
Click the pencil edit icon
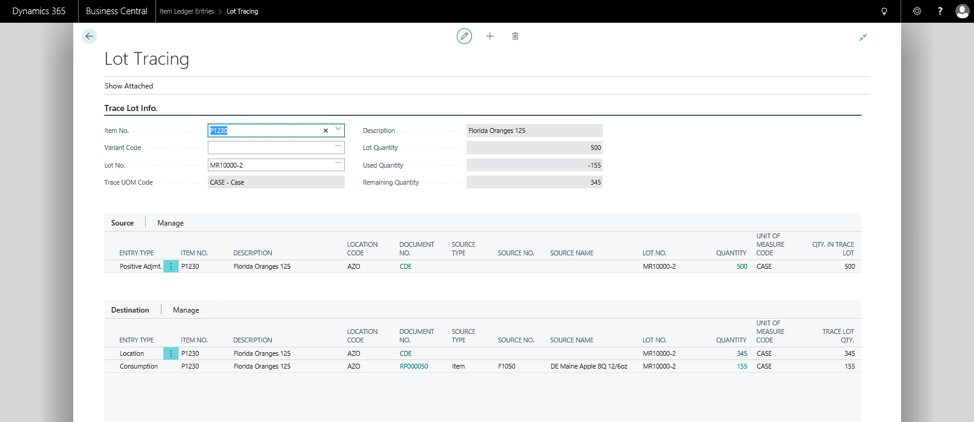tap(464, 36)
